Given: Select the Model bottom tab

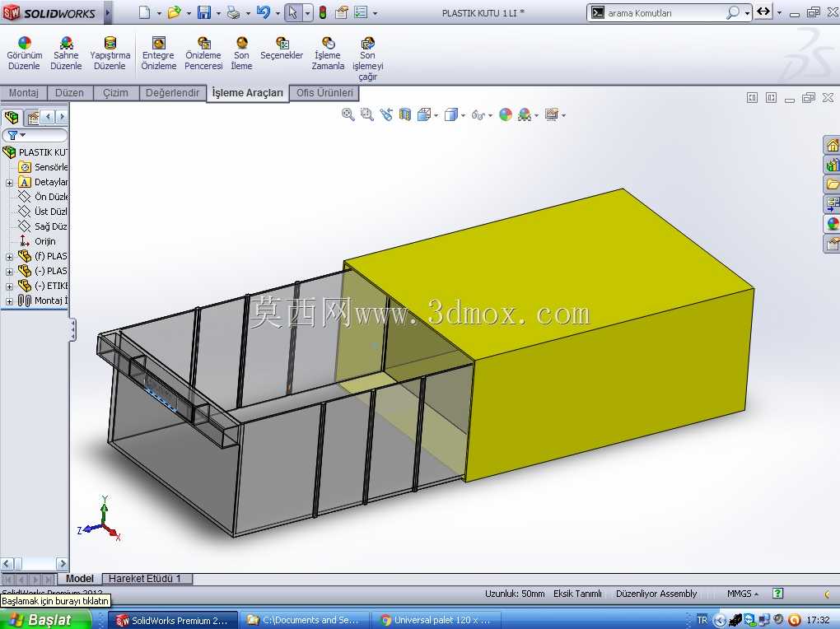Looking at the screenshot, I should 80,579.
